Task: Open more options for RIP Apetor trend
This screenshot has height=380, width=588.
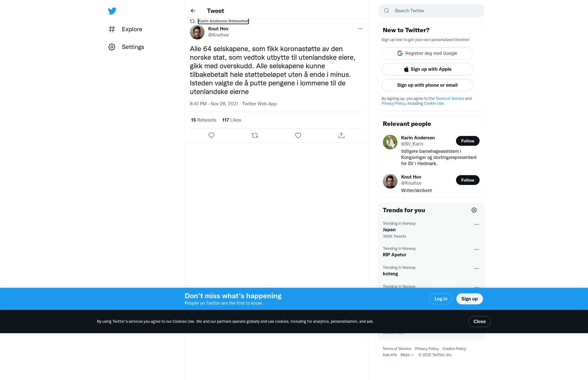Action: [477, 250]
